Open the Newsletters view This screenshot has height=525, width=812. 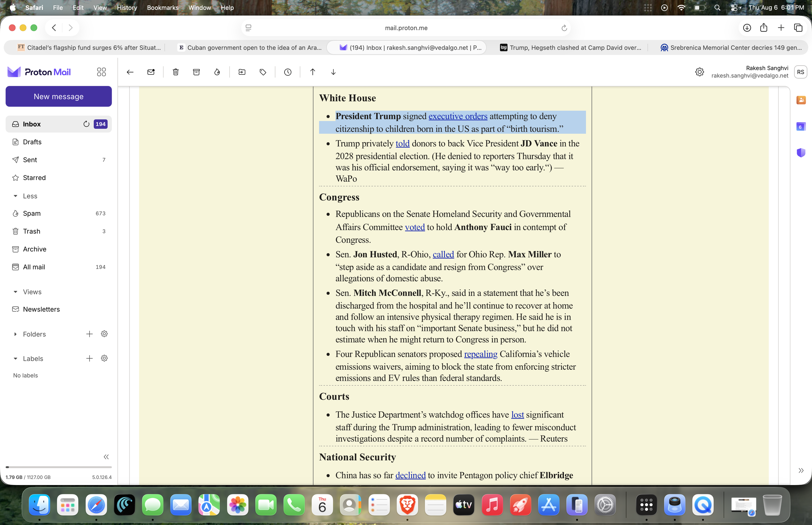[58, 309]
